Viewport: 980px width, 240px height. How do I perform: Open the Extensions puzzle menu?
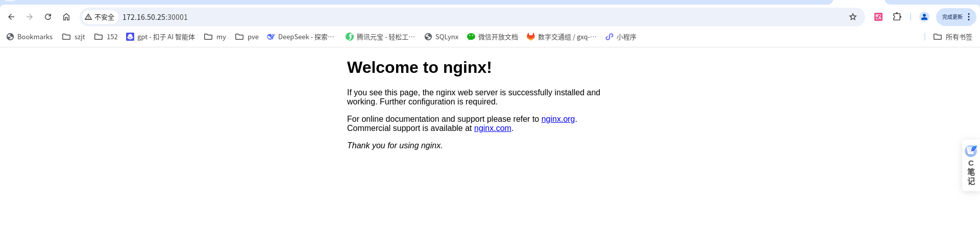897,17
